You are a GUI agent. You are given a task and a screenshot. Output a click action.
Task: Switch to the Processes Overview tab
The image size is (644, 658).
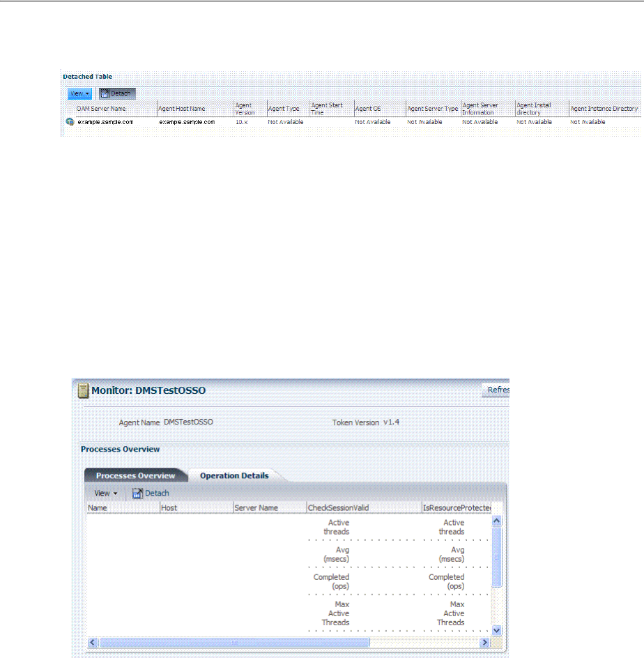click(135, 475)
